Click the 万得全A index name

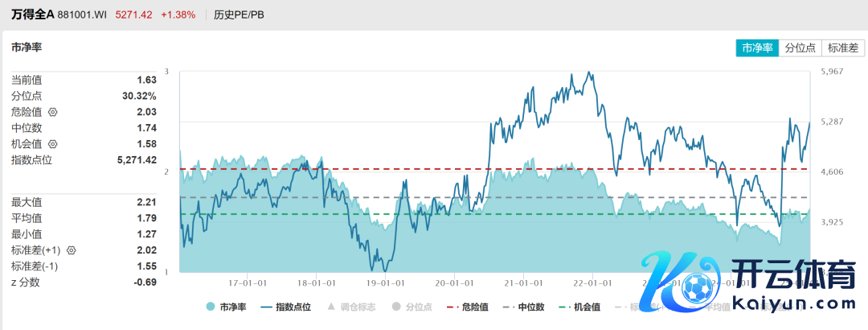pos(32,14)
